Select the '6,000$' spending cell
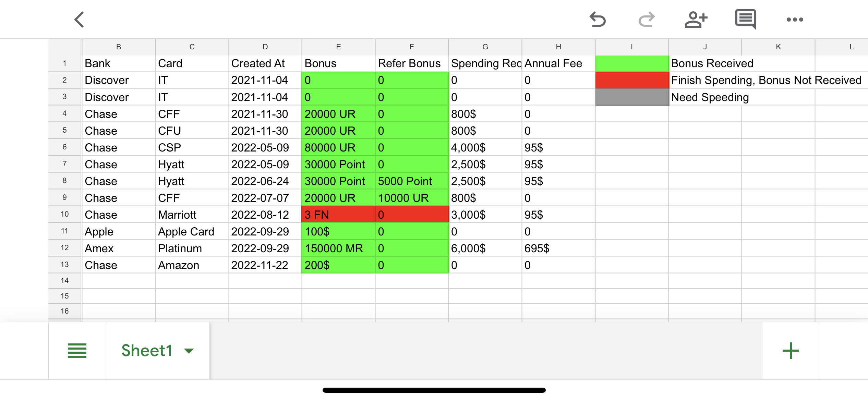 485,248
